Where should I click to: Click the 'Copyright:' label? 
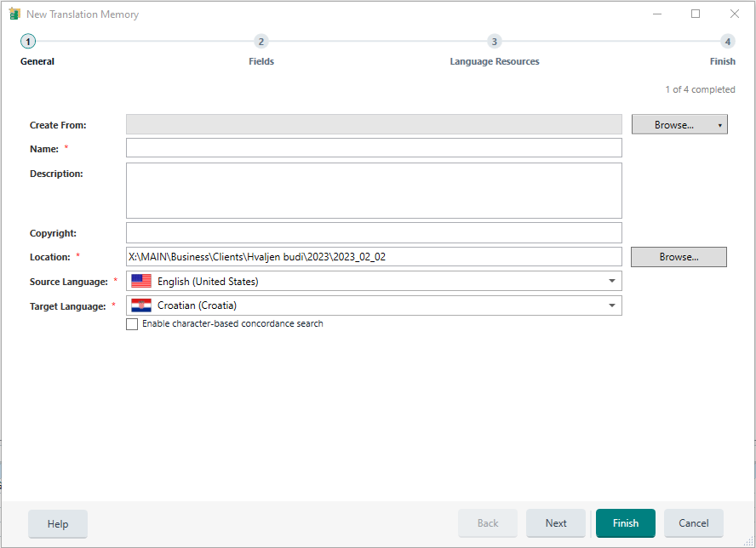(x=53, y=233)
